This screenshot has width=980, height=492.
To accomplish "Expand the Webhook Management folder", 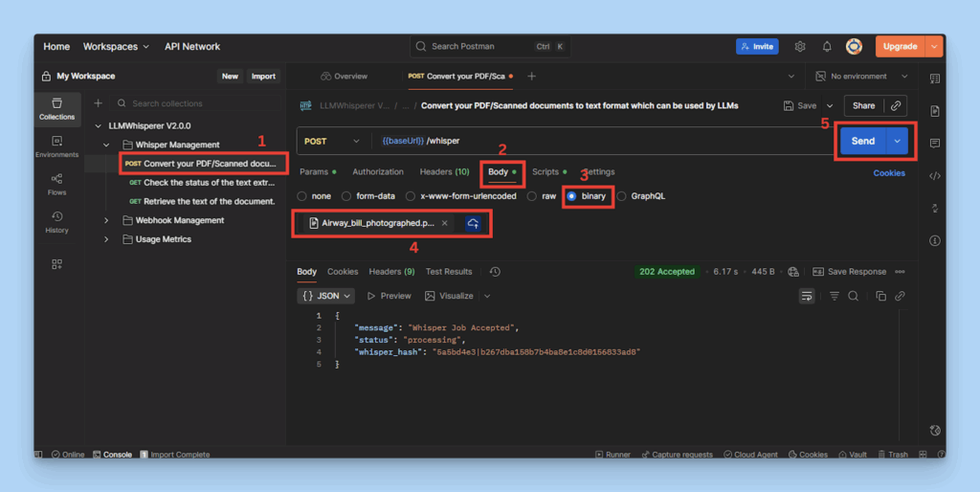I will (107, 220).
